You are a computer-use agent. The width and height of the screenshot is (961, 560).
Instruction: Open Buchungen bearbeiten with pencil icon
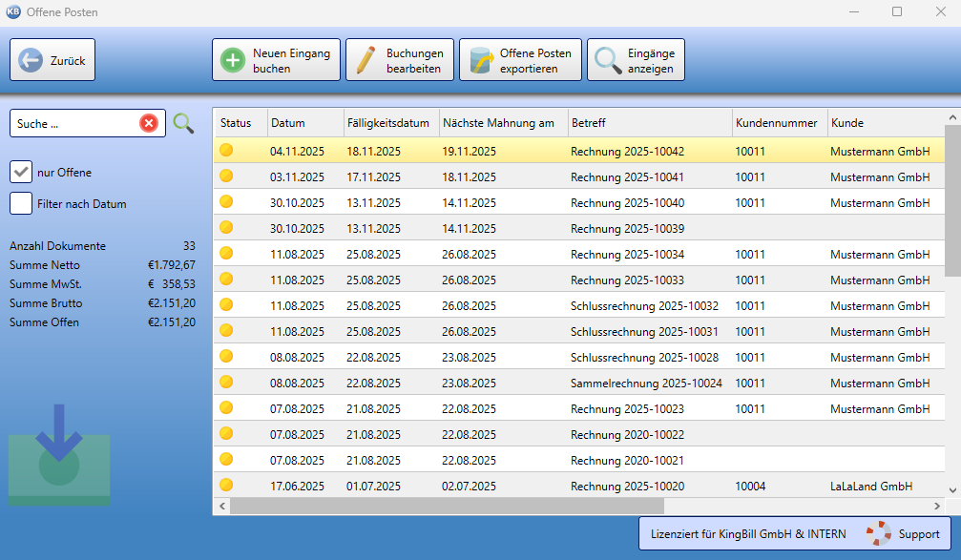[x=366, y=60]
